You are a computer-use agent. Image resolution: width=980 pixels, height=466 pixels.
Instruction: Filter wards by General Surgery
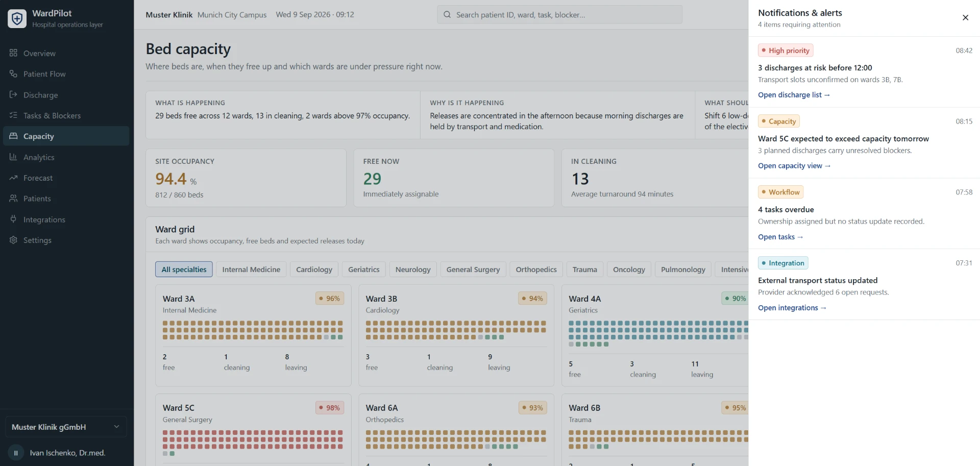(x=473, y=269)
